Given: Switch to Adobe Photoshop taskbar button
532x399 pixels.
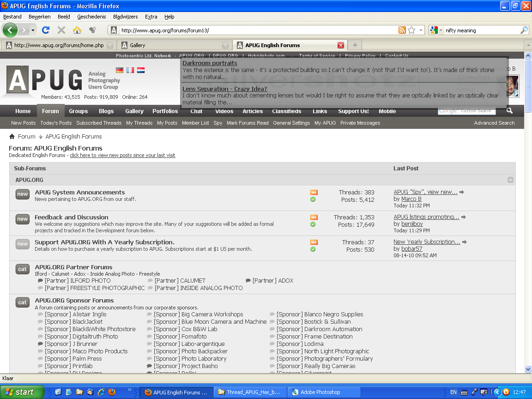Looking at the screenshot, I should [x=324, y=392].
